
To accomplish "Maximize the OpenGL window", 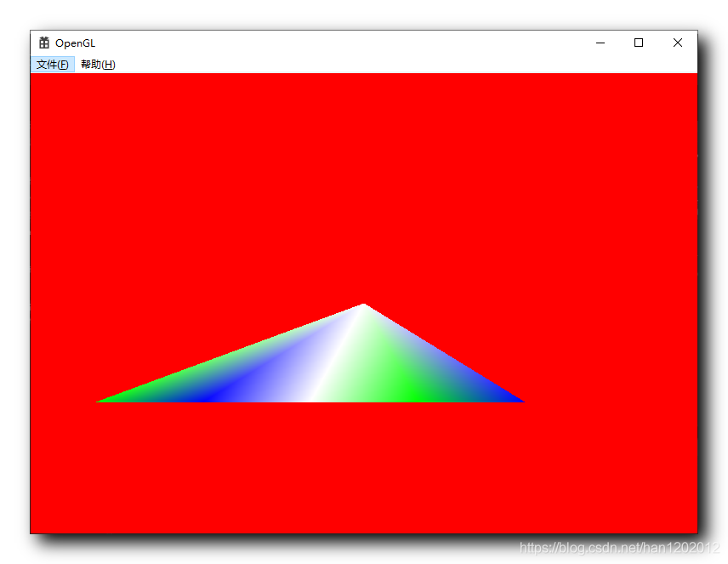I will tap(639, 43).
